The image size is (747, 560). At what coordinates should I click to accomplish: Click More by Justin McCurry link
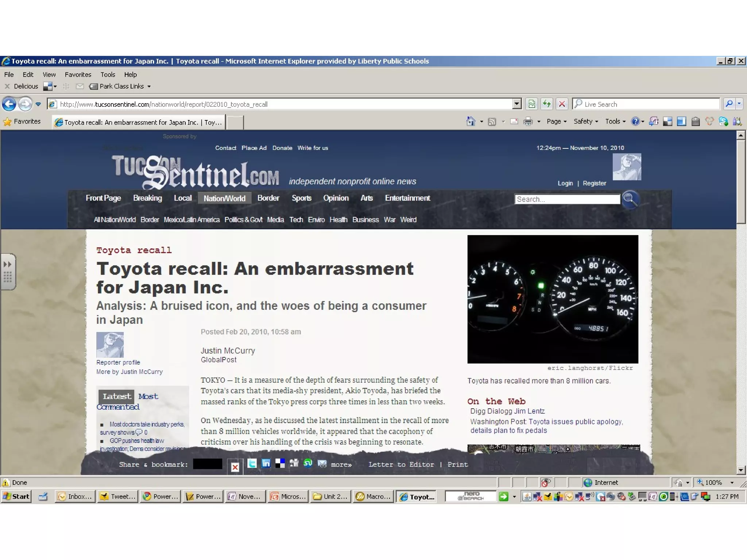(x=129, y=372)
